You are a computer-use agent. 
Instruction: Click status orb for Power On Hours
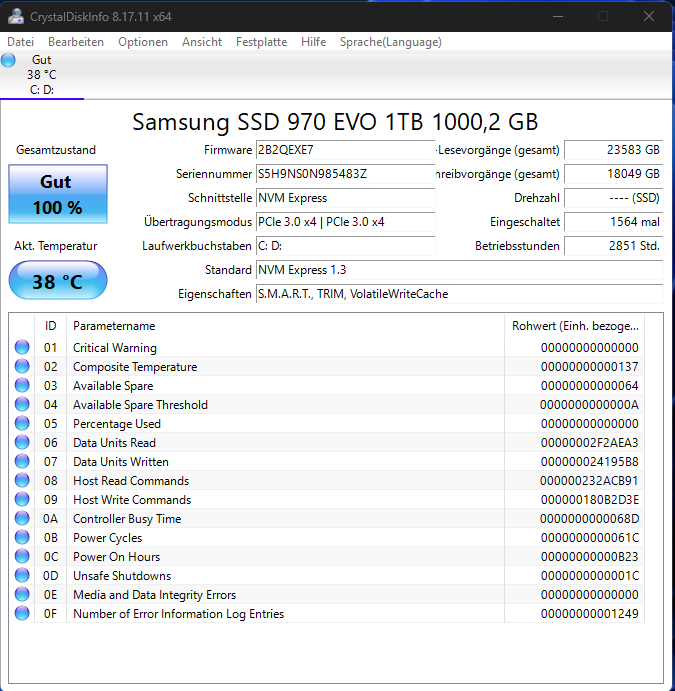coord(22,556)
